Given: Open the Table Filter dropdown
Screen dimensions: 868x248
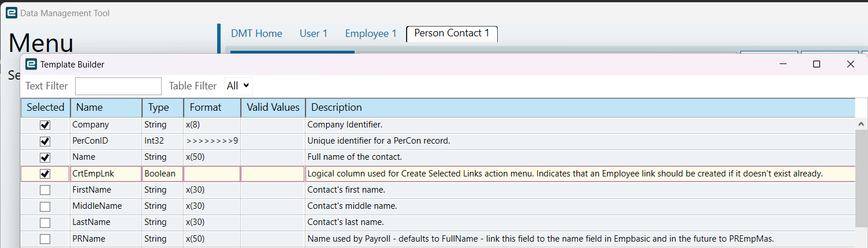Looking at the screenshot, I should pos(239,86).
